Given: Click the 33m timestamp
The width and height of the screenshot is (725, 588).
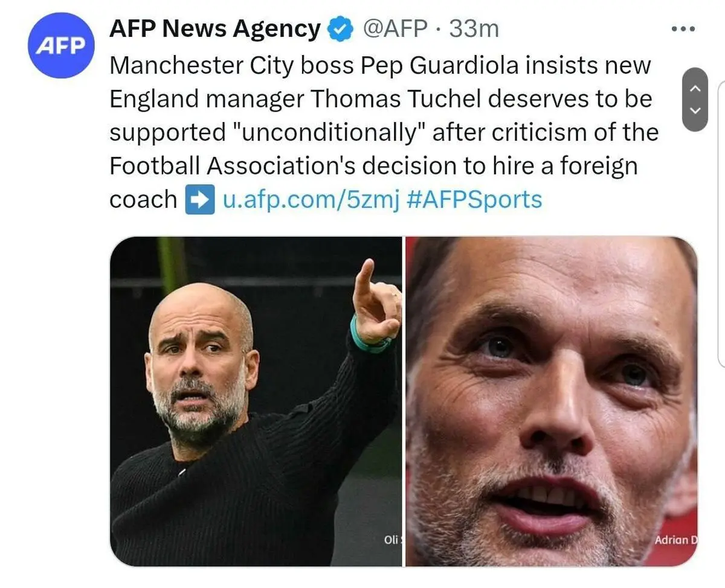Looking at the screenshot, I should (474, 28).
